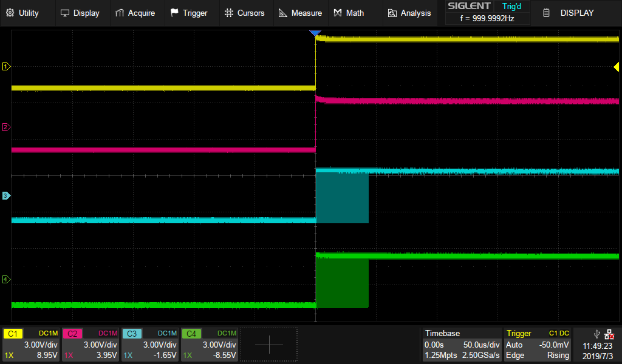This screenshot has height=364, width=622.
Task: Open the Acquire dropdown menu
Action: tap(135, 13)
